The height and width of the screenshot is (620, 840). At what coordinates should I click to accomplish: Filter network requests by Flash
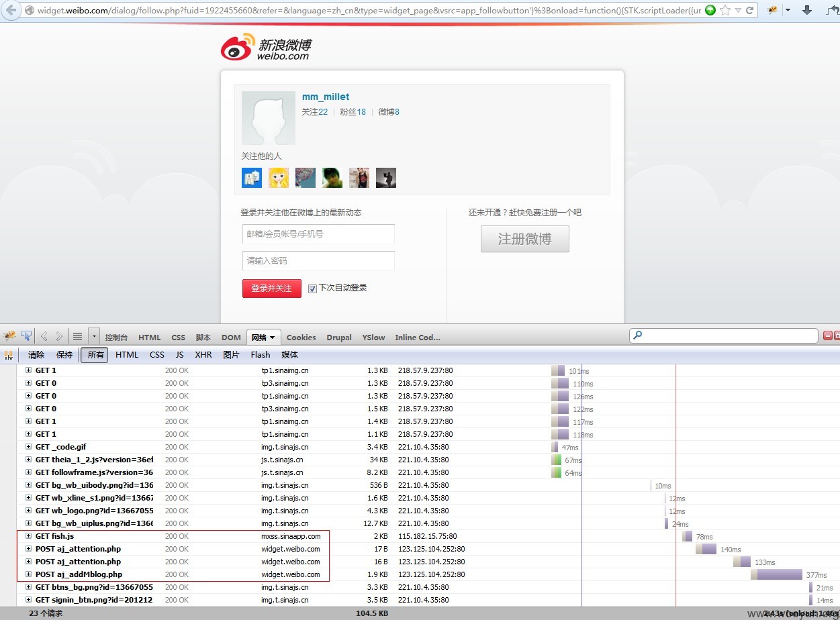coord(261,355)
